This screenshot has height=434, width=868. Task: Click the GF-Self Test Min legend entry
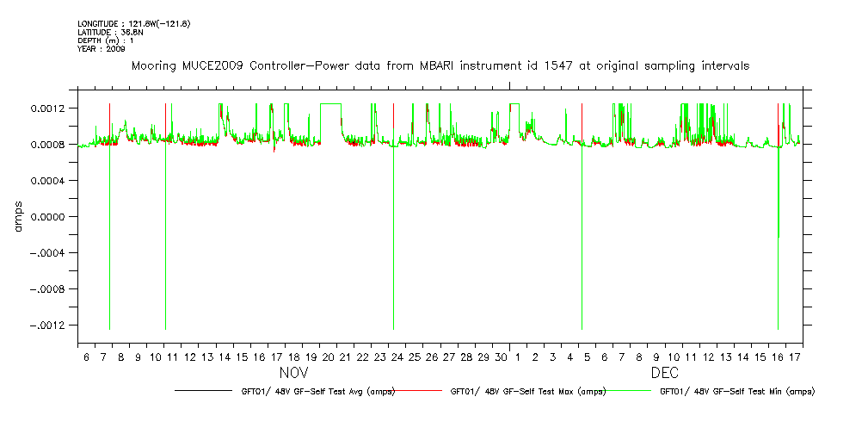[x=737, y=392]
